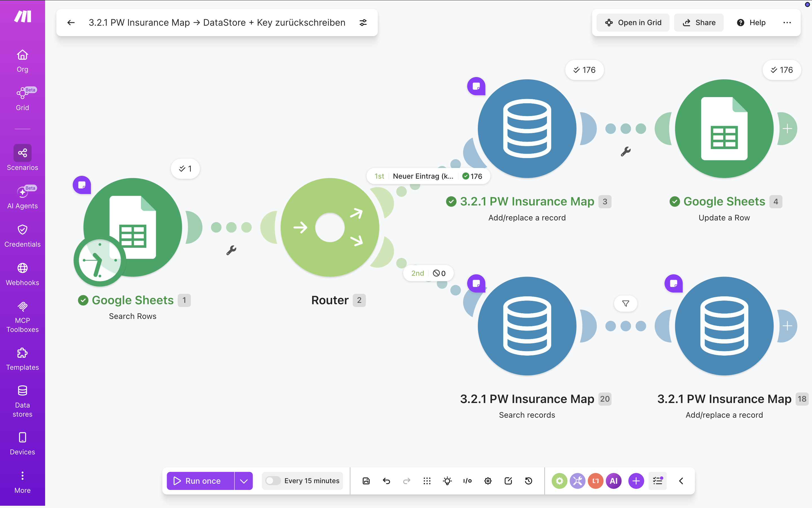Viewport: 812px width, 508px height.
Task: Select the Google Sheets Update a Row module
Action: (x=724, y=129)
